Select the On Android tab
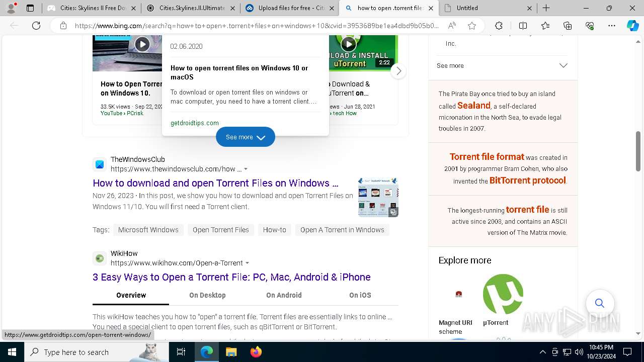Viewport: 644px width, 362px height. pyautogui.click(x=284, y=295)
